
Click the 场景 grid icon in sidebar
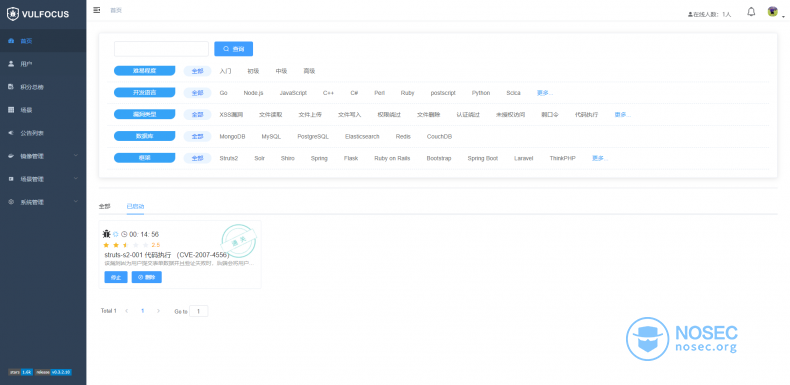coord(11,110)
